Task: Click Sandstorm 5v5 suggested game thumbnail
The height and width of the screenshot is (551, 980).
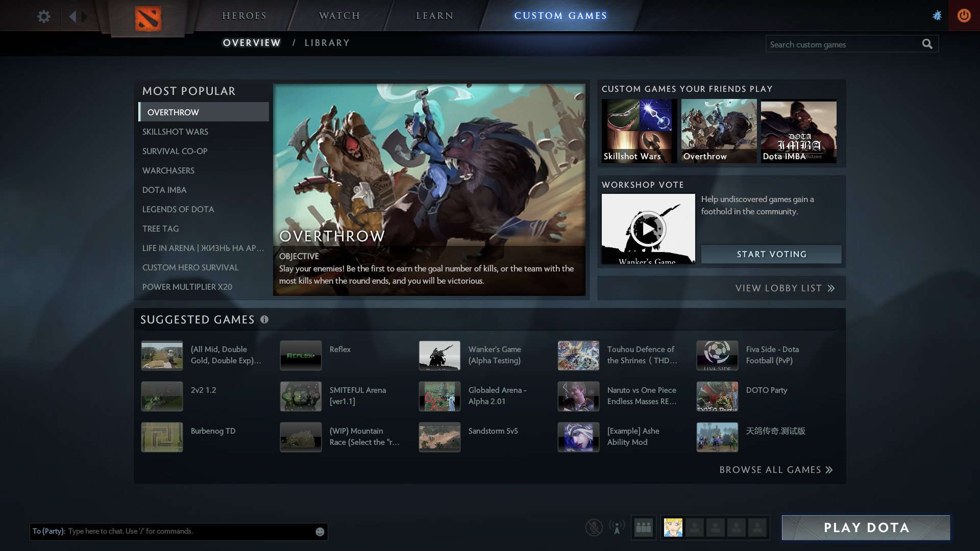Action: (x=439, y=437)
